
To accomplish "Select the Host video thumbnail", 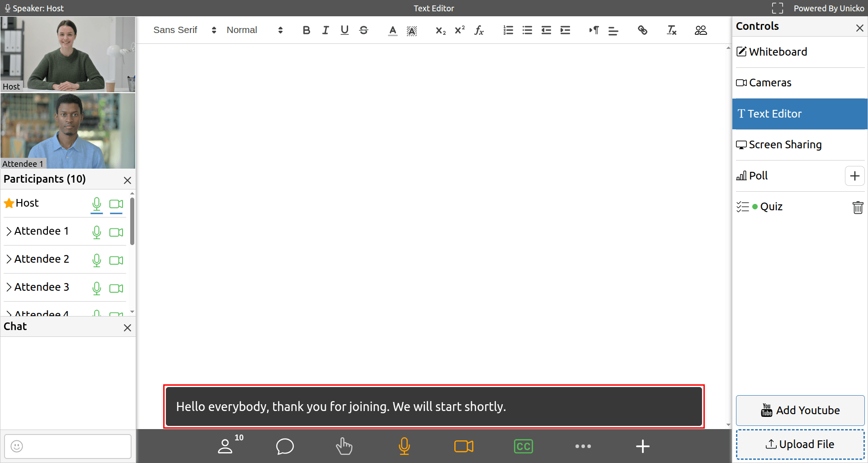I will point(68,54).
